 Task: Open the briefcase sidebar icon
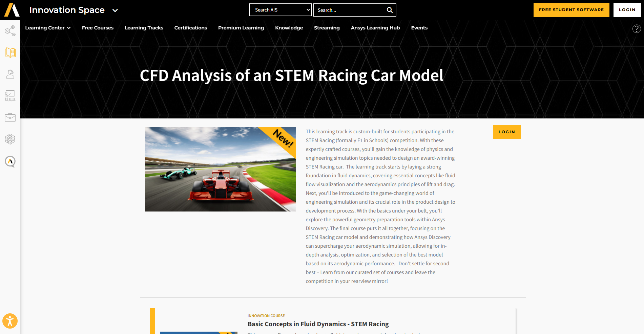(x=10, y=117)
